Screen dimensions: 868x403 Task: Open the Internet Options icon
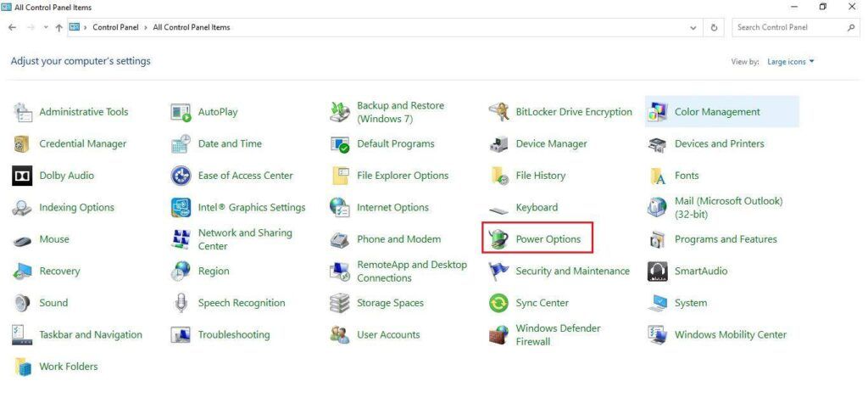(x=339, y=208)
